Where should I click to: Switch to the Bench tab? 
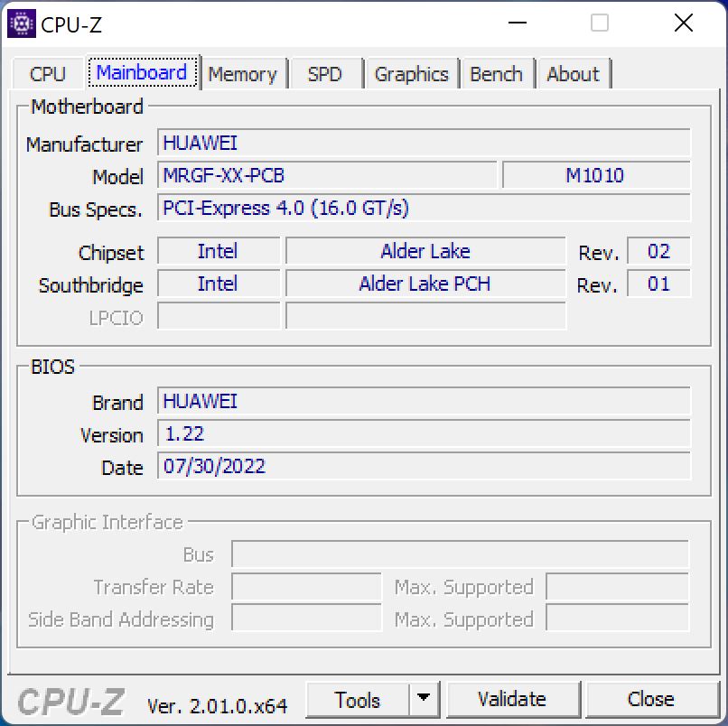click(496, 74)
